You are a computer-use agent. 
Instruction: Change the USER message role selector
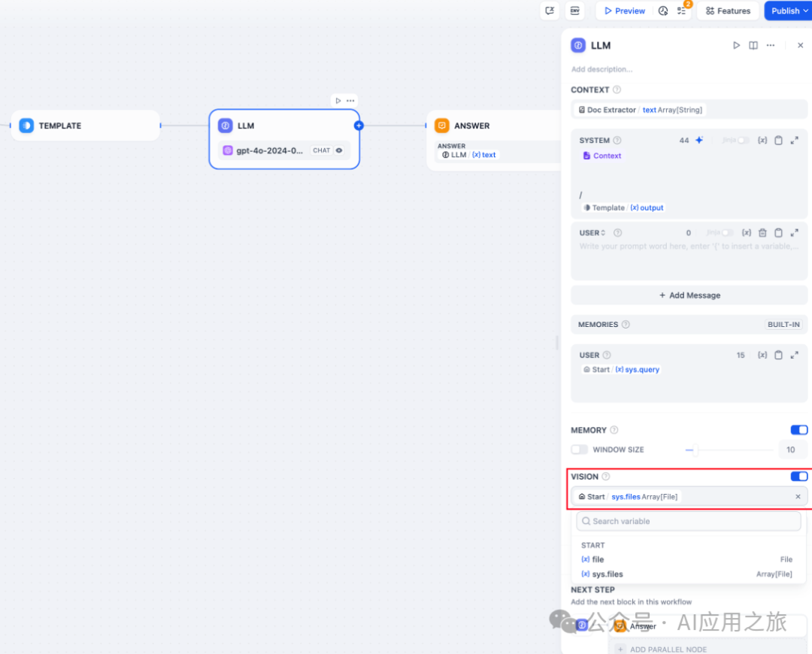[x=592, y=233]
